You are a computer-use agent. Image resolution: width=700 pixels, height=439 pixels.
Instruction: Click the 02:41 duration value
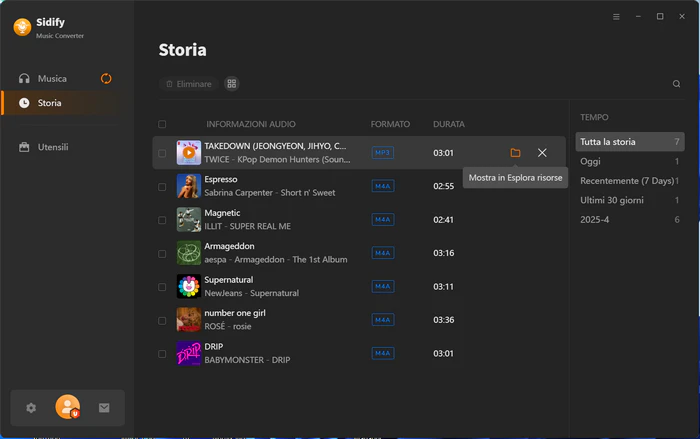point(443,220)
